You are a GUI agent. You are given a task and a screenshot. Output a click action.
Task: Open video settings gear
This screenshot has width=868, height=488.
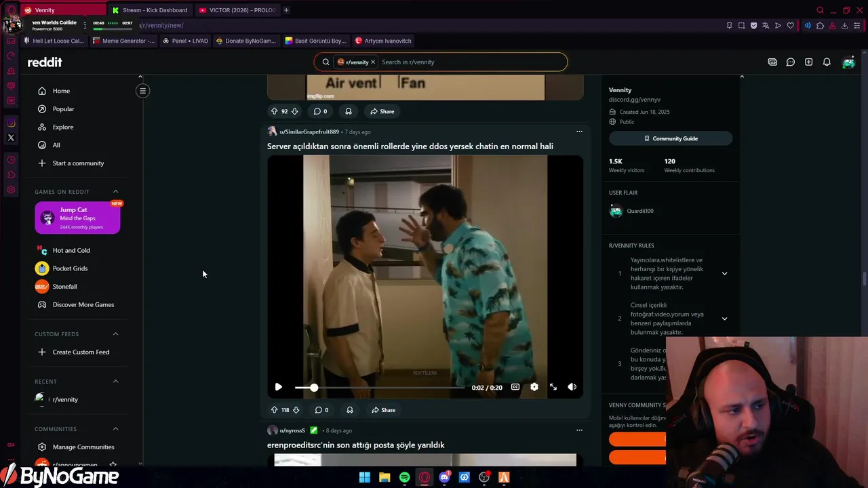534,387
